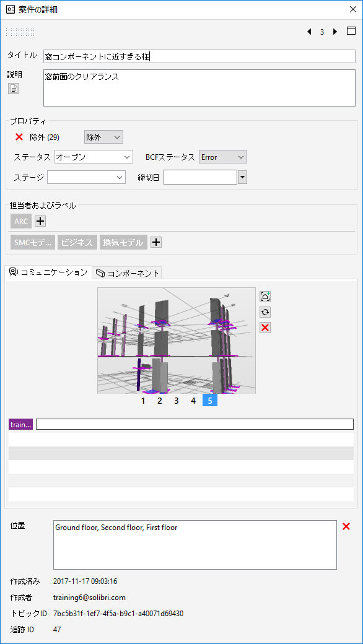363x644 pixels.
Task: Expand the ステージ dropdown
Action: coord(86,178)
